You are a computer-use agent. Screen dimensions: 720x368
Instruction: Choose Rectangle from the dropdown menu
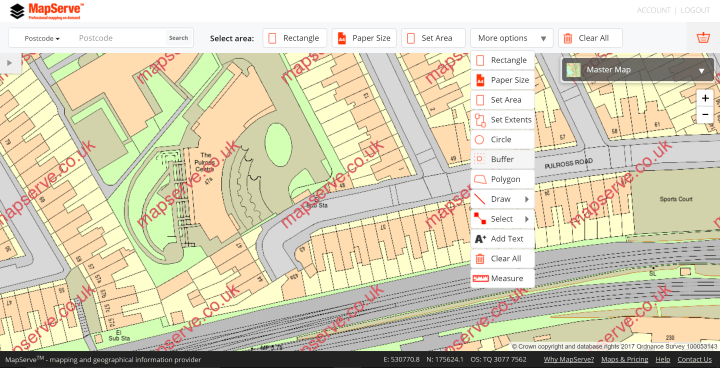pos(503,60)
